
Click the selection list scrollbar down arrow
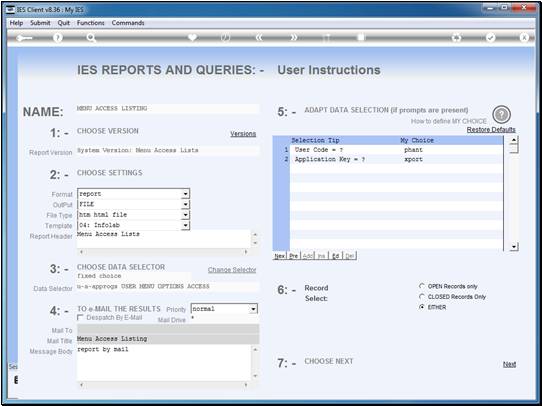coord(514,247)
